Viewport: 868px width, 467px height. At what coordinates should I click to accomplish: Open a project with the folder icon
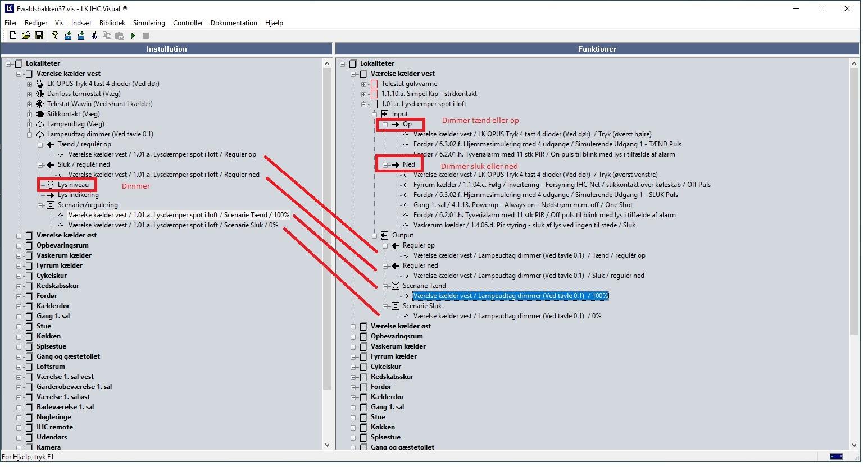coord(26,35)
